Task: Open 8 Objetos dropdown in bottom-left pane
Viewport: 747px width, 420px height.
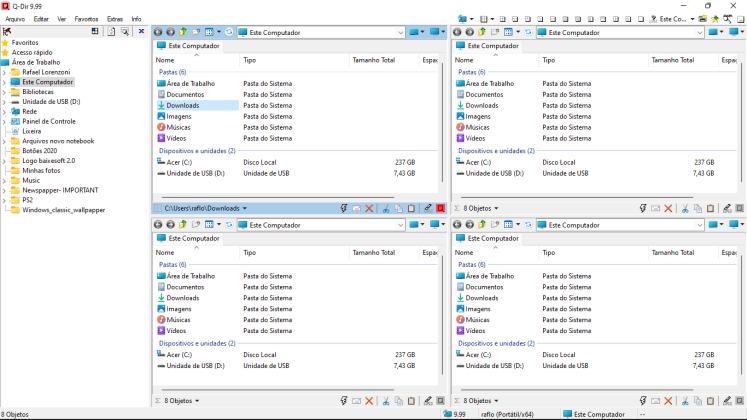Action: tap(197, 401)
